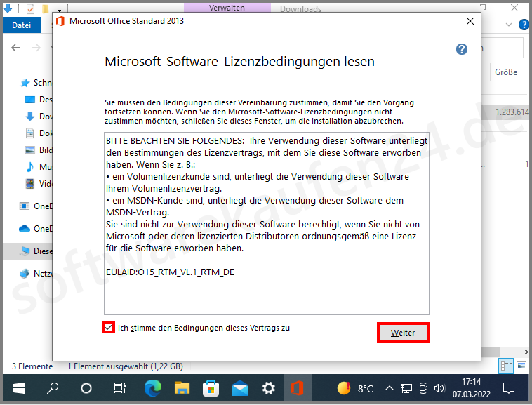Viewport: 532px width, 405px height.
Task: Open Microsoft Store from taskbar
Action: pos(211,388)
